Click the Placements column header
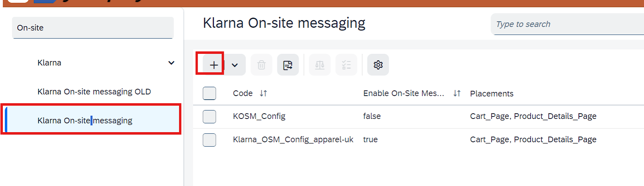Screen dimensions: 644x186 (492, 94)
